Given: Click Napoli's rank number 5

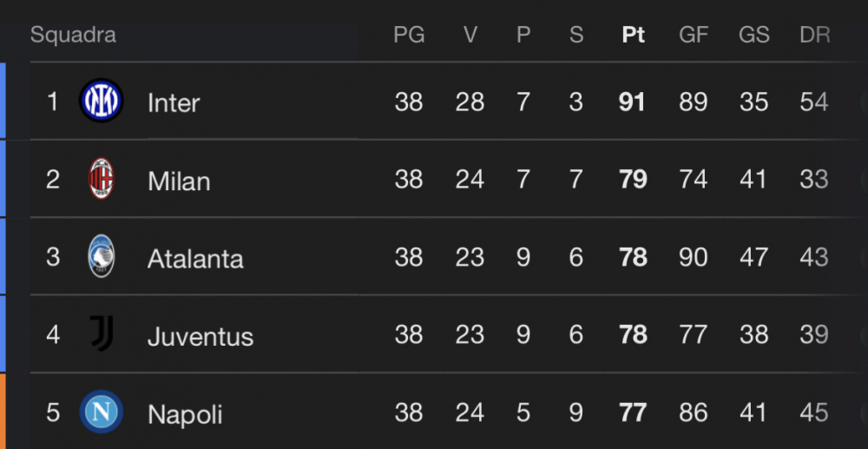Looking at the screenshot, I should tap(53, 413).
